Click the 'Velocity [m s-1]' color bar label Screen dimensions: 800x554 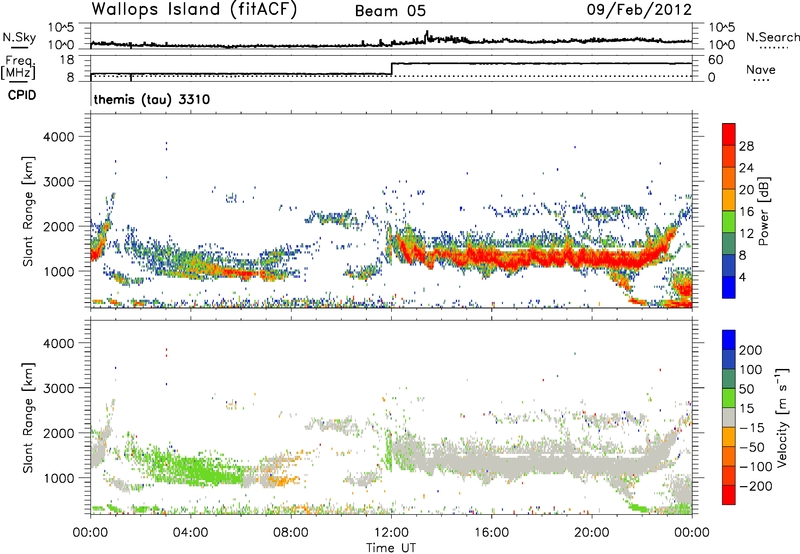782,417
